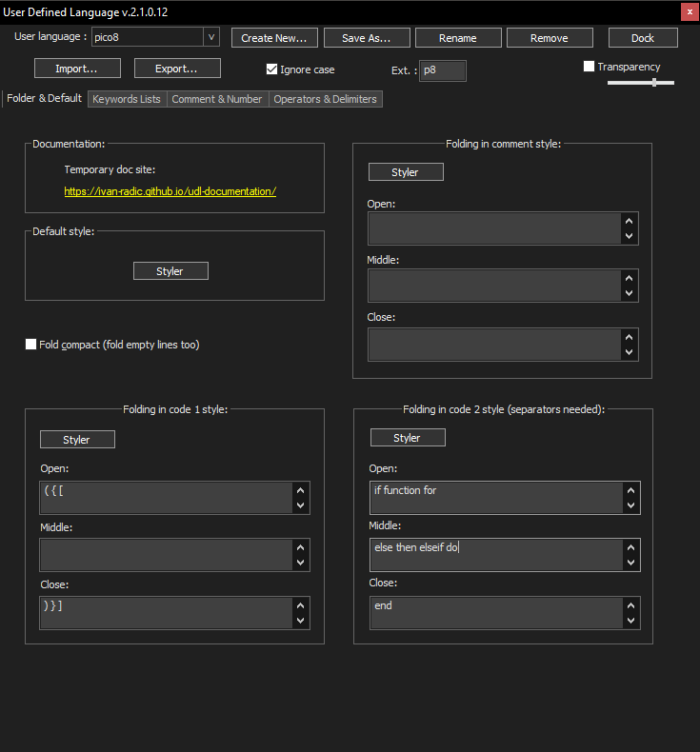This screenshot has width=700, height=752.
Task: Click the comment style Close text field
Action: pos(494,345)
